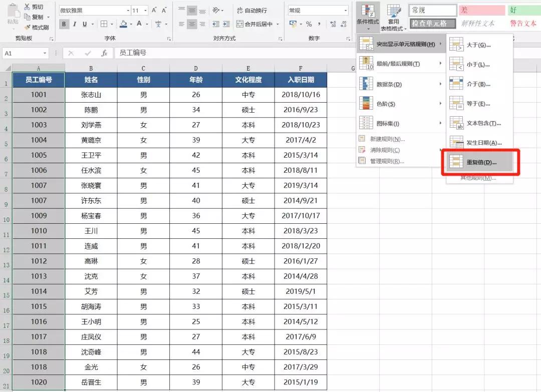Viewport: 541px width, 392px height.
Task: Click the percent style icon
Action: click(x=309, y=24)
